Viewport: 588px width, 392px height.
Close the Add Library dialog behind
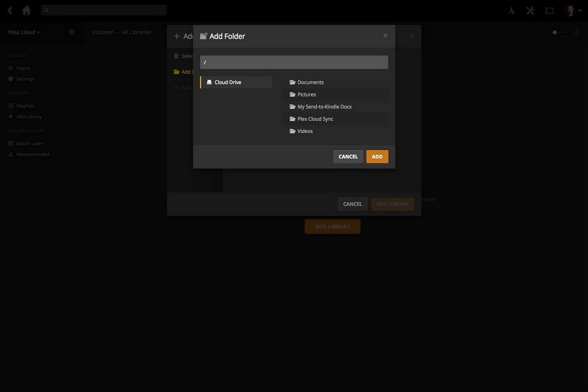pos(412,36)
